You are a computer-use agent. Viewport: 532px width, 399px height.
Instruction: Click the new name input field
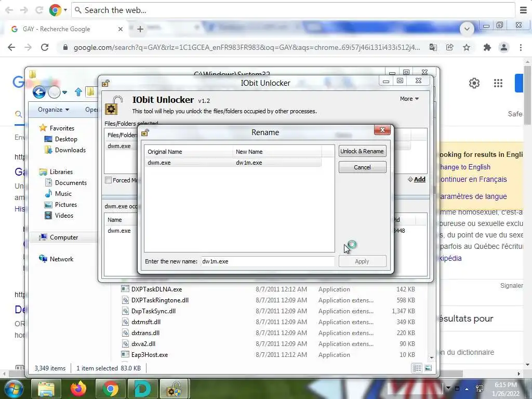tap(268, 261)
